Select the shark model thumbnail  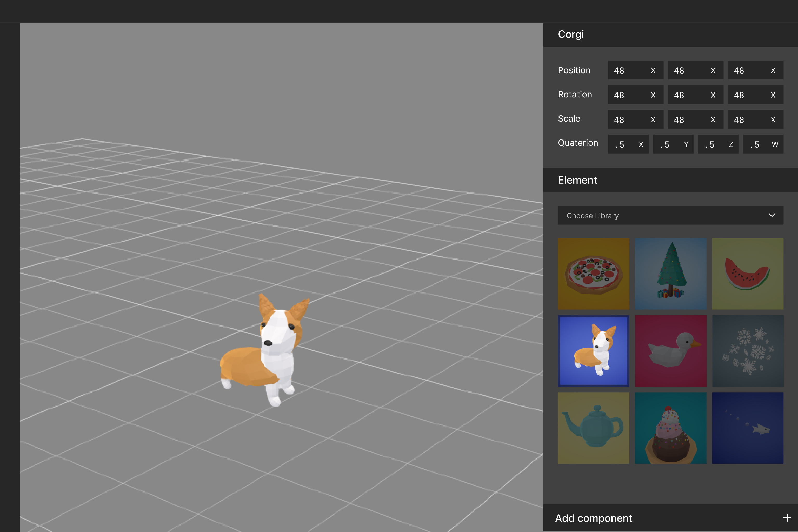747,428
